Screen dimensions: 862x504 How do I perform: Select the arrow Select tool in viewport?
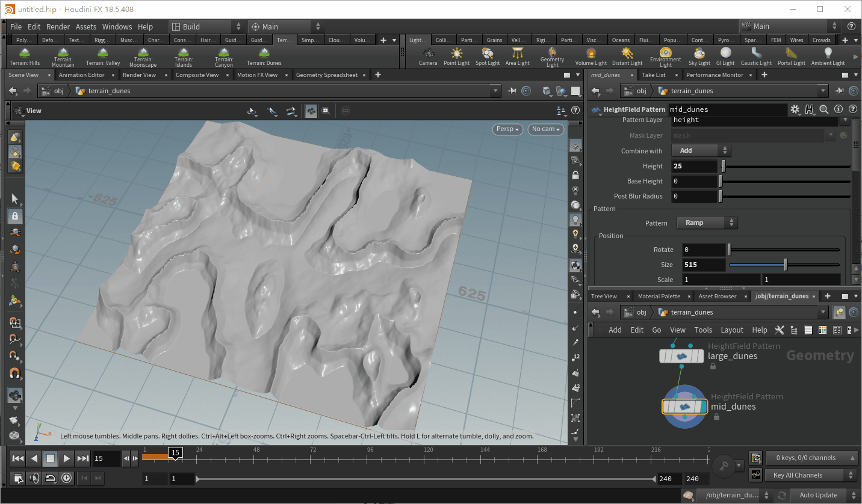click(x=15, y=199)
